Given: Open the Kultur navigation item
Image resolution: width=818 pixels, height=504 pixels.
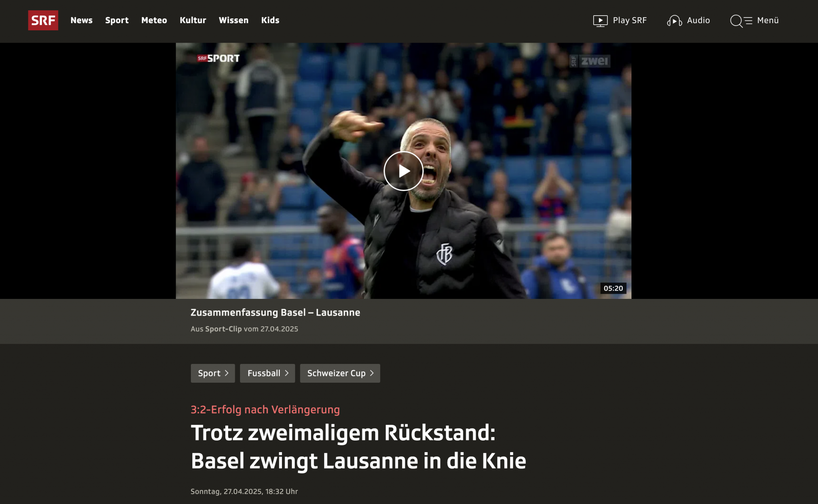Looking at the screenshot, I should click(x=193, y=20).
